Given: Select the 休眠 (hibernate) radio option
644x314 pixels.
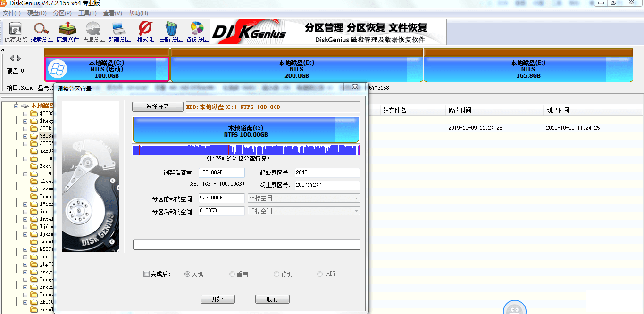Looking at the screenshot, I should point(320,274).
